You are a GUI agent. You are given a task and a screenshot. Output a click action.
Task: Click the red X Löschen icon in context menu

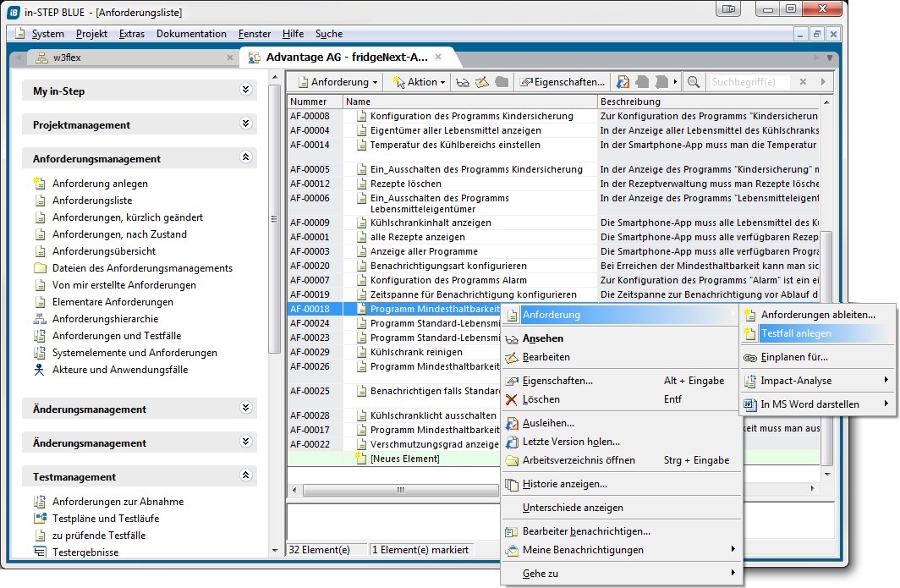(x=511, y=399)
